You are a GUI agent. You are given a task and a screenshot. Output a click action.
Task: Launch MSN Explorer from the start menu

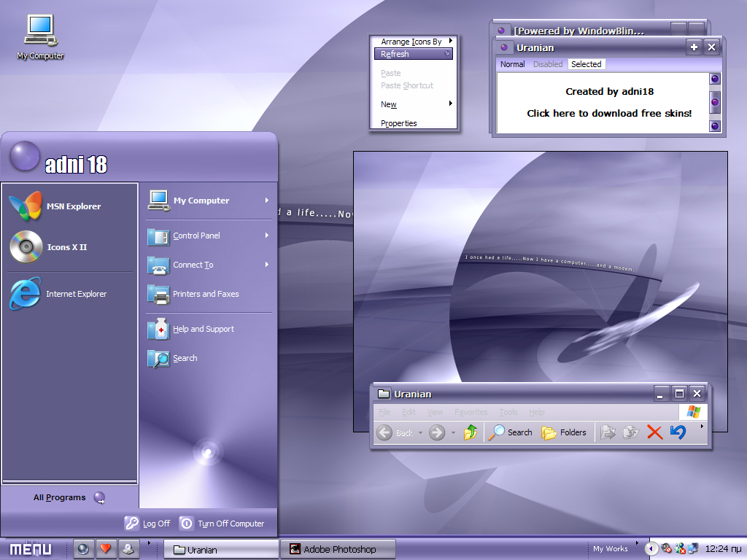tap(55, 206)
